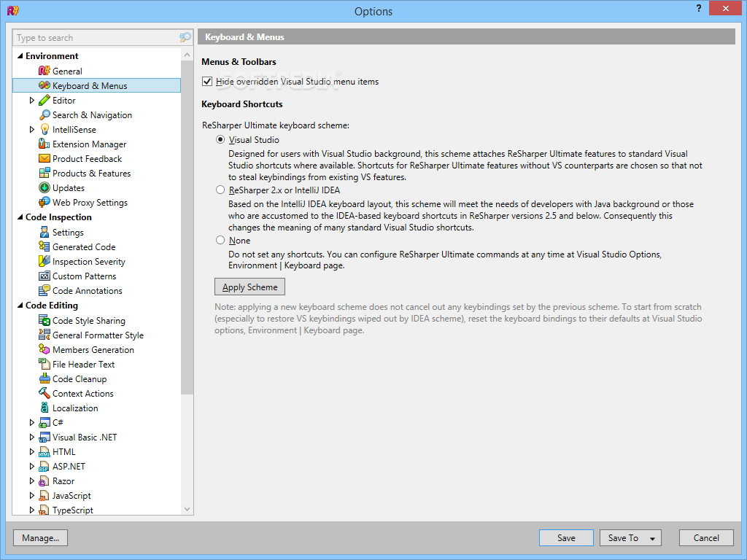
Task: Expand the HTML tree node
Action: [32, 451]
